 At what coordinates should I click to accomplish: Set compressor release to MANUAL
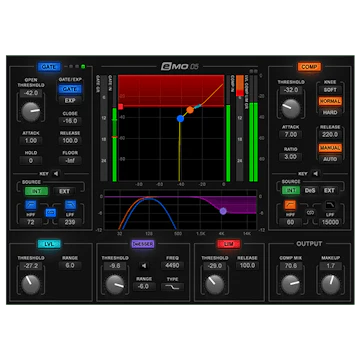click(x=330, y=148)
